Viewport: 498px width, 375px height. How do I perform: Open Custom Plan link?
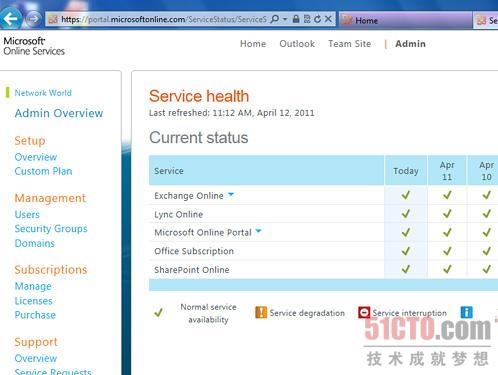(43, 171)
